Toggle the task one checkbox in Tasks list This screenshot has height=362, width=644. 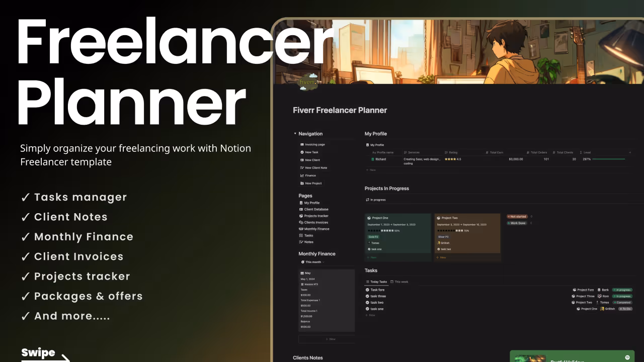click(367, 309)
